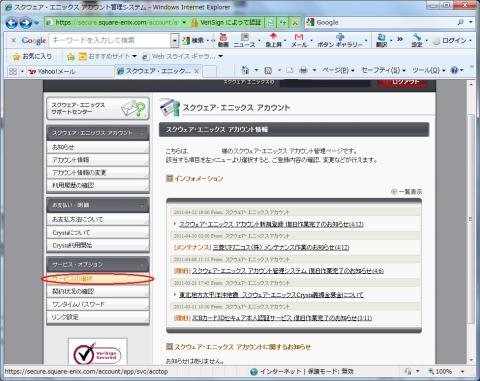Open a new blank tab
Image resolution: width=480 pixels, height=381 pixels.
tap(209, 71)
